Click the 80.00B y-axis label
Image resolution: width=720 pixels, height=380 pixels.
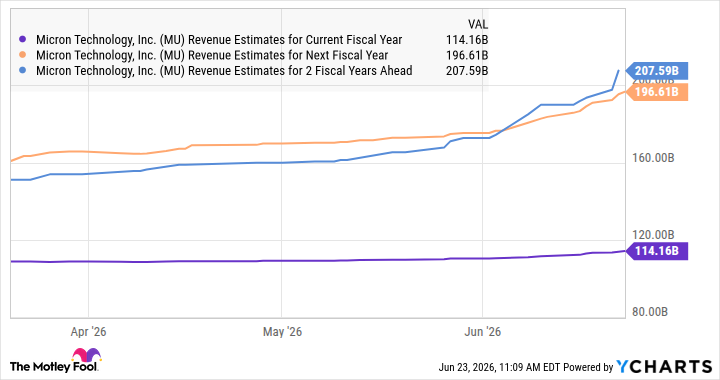pos(650,312)
